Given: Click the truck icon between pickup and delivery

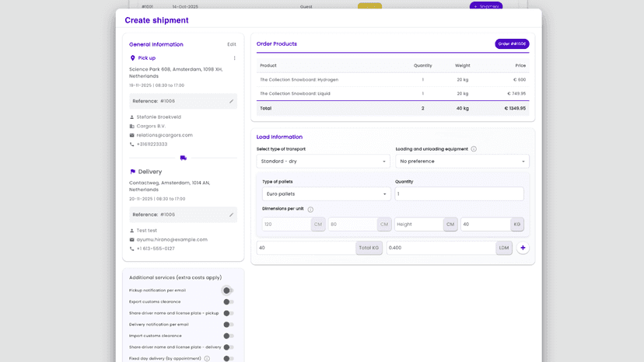Looking at the screenshot, I should pos(184,158).
